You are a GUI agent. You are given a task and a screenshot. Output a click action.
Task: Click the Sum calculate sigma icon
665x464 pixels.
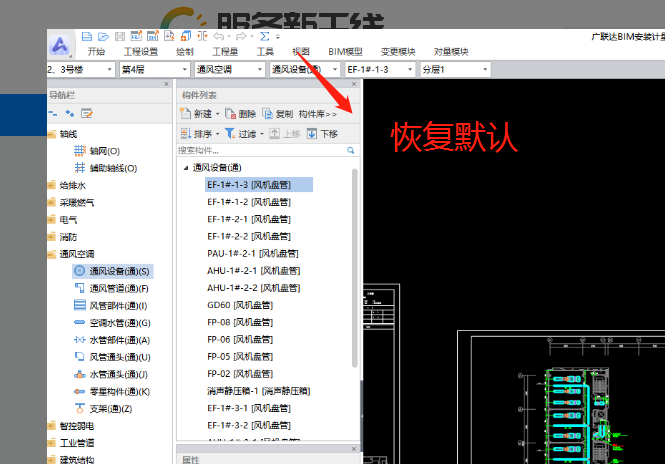pyautogui.click(x=265, y=36)
